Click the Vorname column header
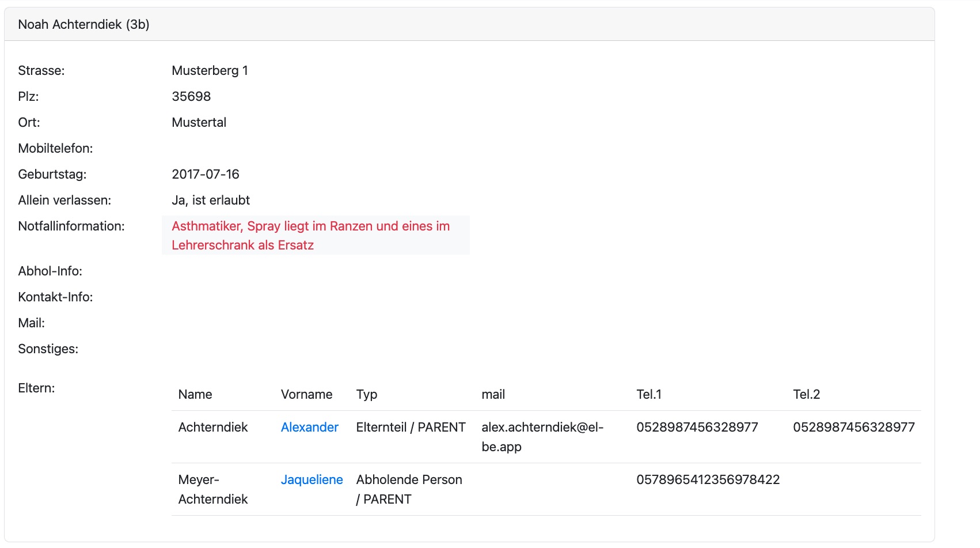This screenshot has width=980, height=548. [x=306, y=394]
